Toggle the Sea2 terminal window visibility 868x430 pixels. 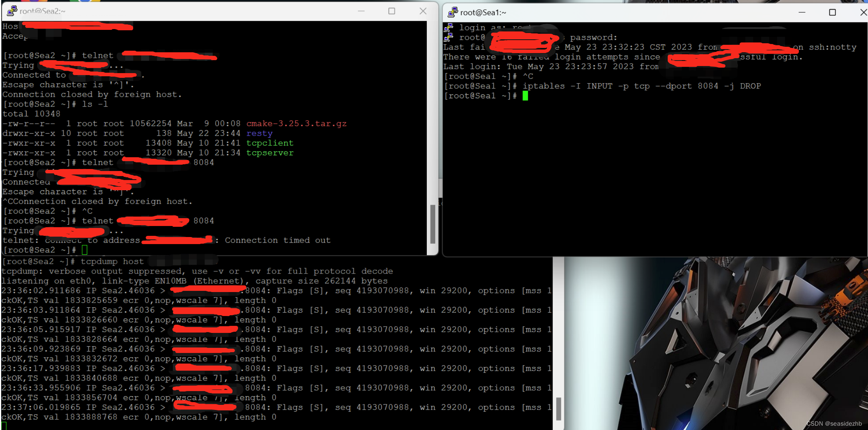(x=363, y=11)
